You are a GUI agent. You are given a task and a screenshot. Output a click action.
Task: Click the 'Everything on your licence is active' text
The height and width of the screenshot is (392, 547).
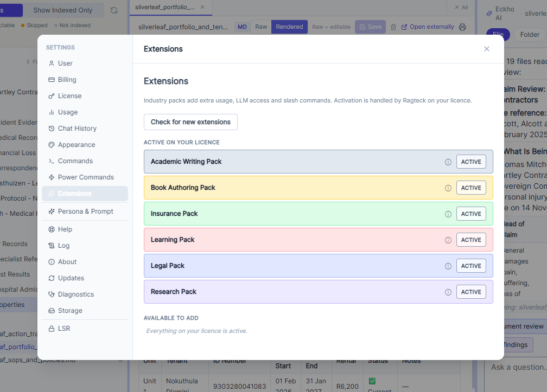click(x=197, y=331)
